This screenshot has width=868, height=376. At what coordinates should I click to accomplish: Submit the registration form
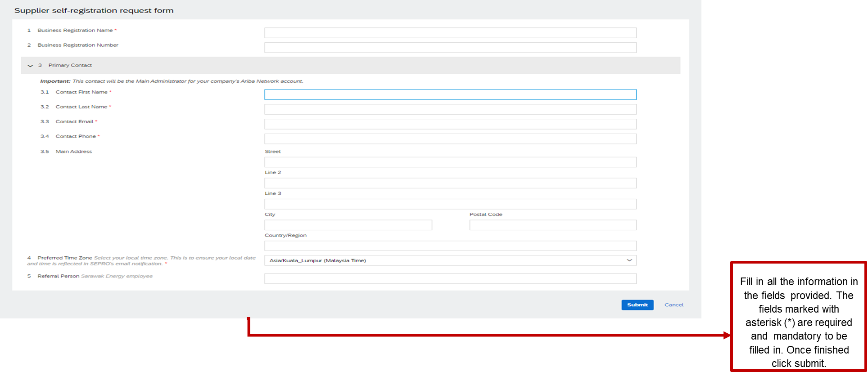pyautogui.click(x=637, y=305)
